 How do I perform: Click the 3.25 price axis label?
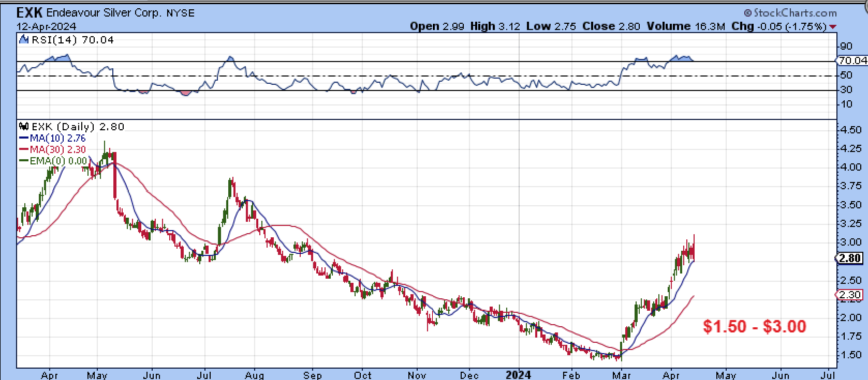(x=850, y=223)
